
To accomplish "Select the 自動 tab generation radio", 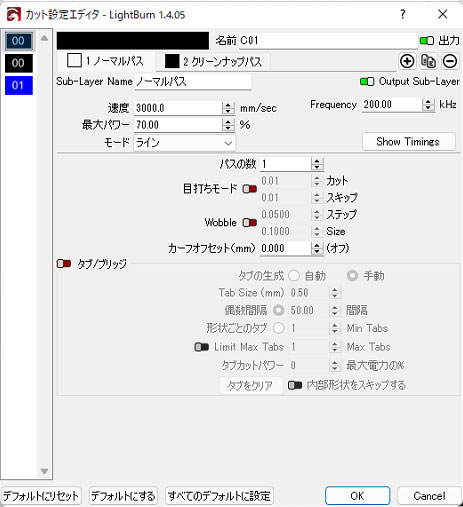I will click(294, 276).
